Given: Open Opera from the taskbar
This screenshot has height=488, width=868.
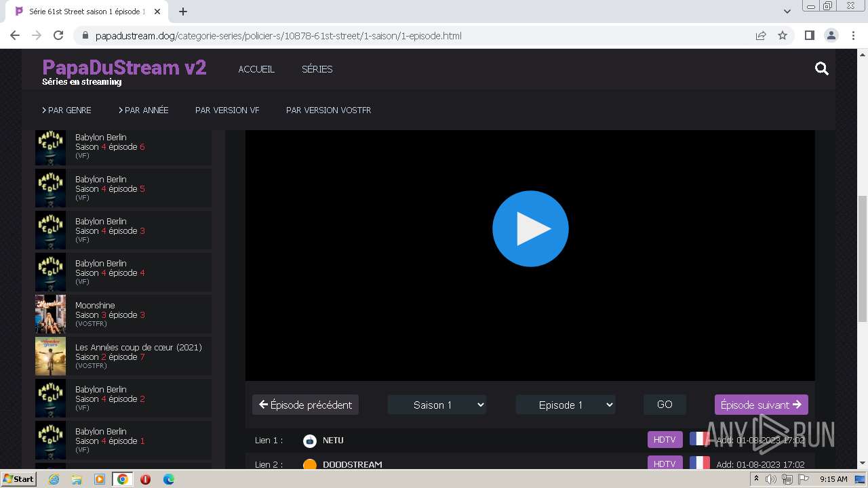Looking at the screenshot, I should tap(145, 479).
